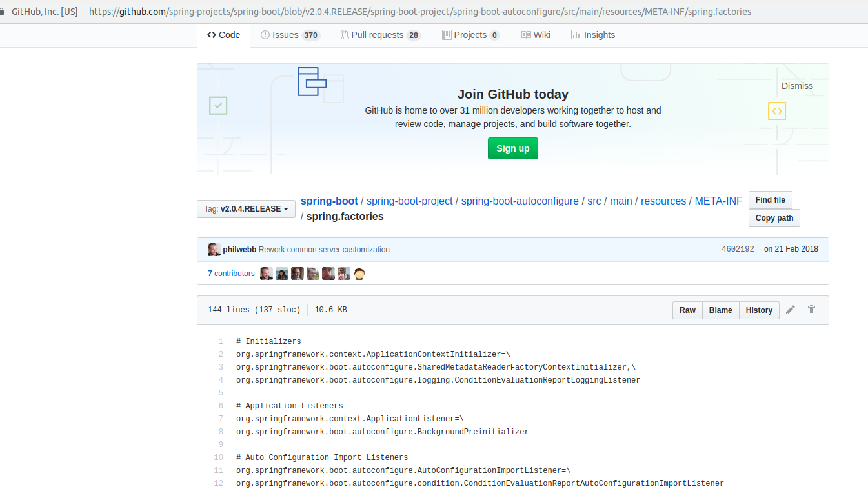Go to the main breadcrumb folder
The height and width of the screenshot is (489, 868).
pos(621,201)
